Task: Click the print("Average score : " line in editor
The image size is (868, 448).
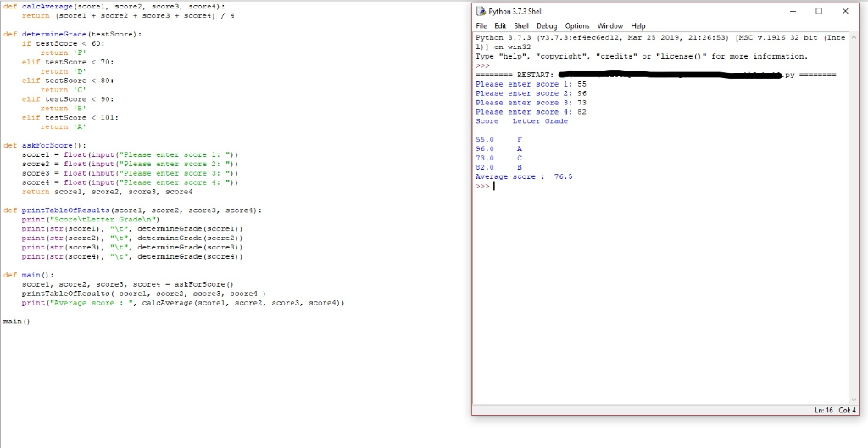Action: click(x=183, y=303)
